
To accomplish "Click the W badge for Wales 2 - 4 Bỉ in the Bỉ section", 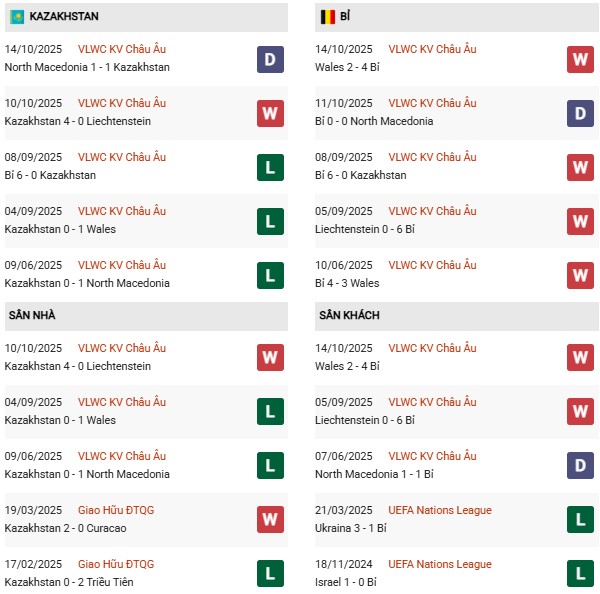I will (x=580, y=59).
